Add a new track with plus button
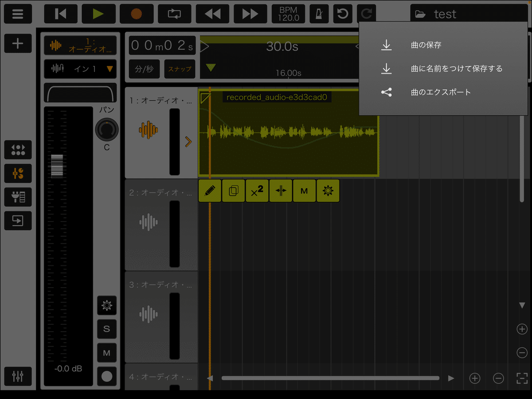The height and width of the screenshot is (399, 532). point(18,43)
